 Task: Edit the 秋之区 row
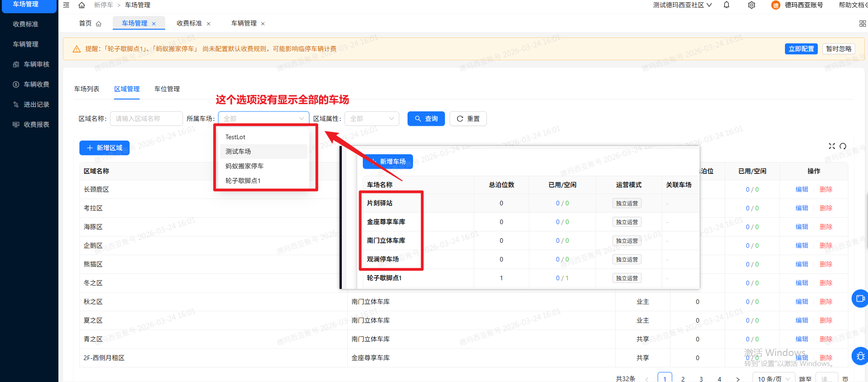coord(802,302)
